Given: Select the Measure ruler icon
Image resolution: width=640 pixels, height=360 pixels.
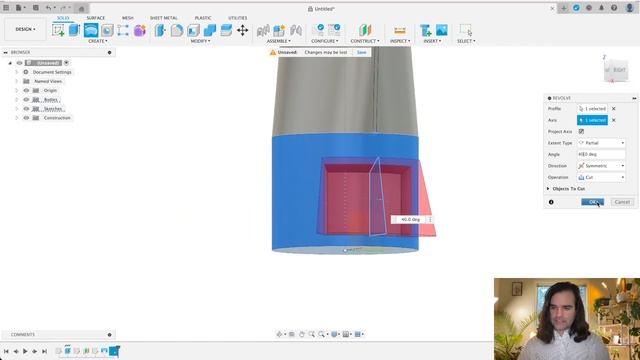Looking at the screenshot, I should point(400,30).
